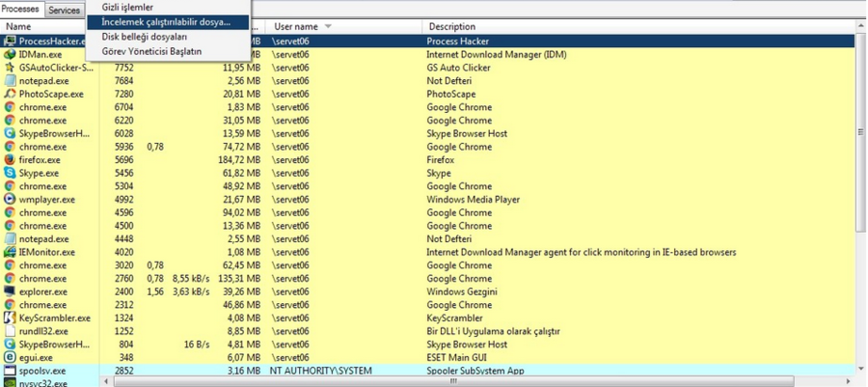This screenshot has width=868, height=387.
Task: Click the Chrome icon for PID 5936
Action: tap(10, 147)
